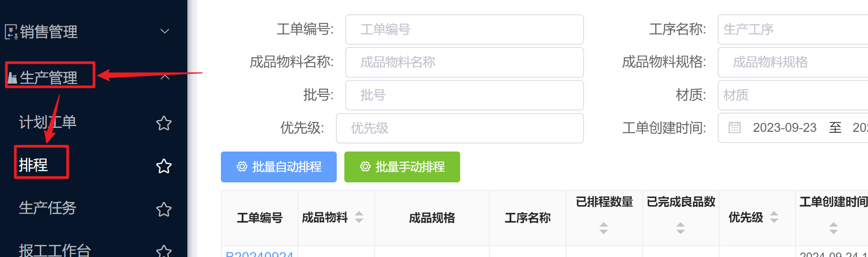Open the 优先级 filter dropdown

pos(460,128)
